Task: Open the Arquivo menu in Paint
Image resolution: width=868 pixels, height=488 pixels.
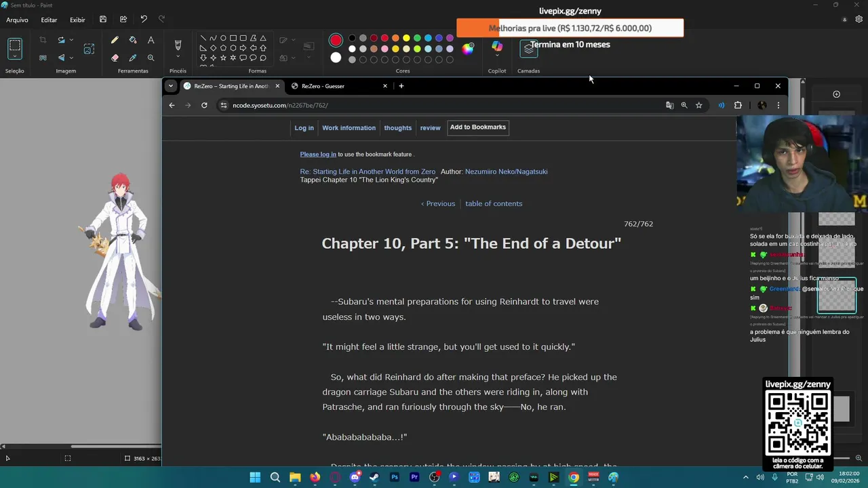Action: (x=17, y=20)
